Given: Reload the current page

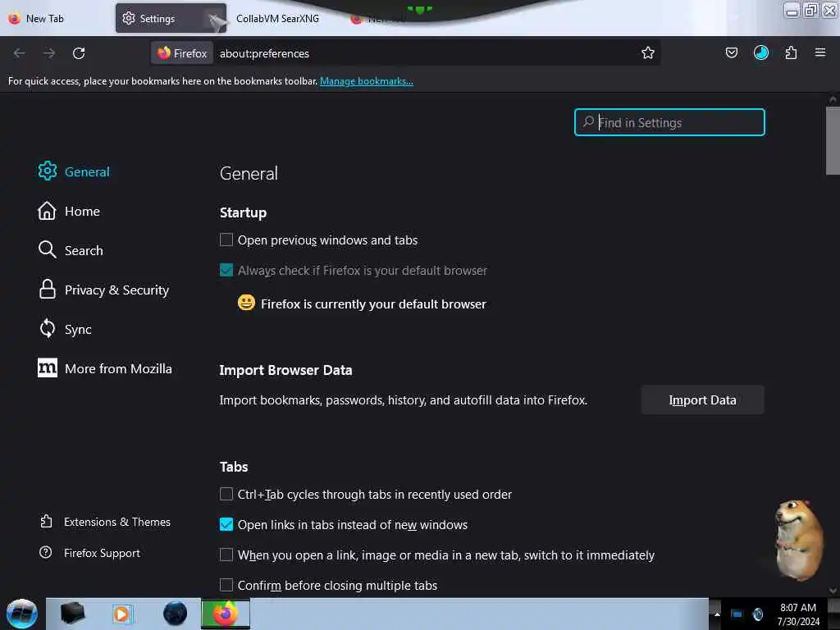Looking at the screenshot, I should click(79, 53).
